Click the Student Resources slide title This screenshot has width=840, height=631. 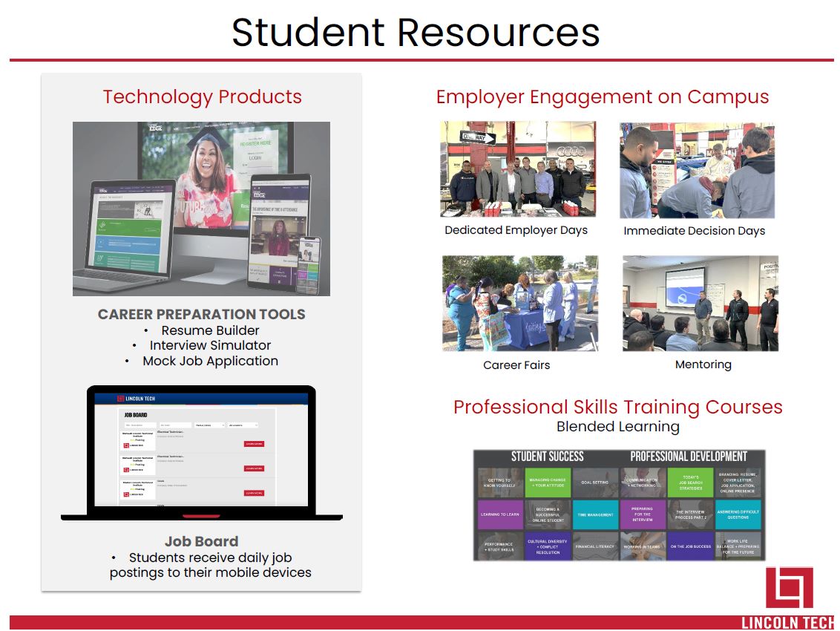[416, 32]
